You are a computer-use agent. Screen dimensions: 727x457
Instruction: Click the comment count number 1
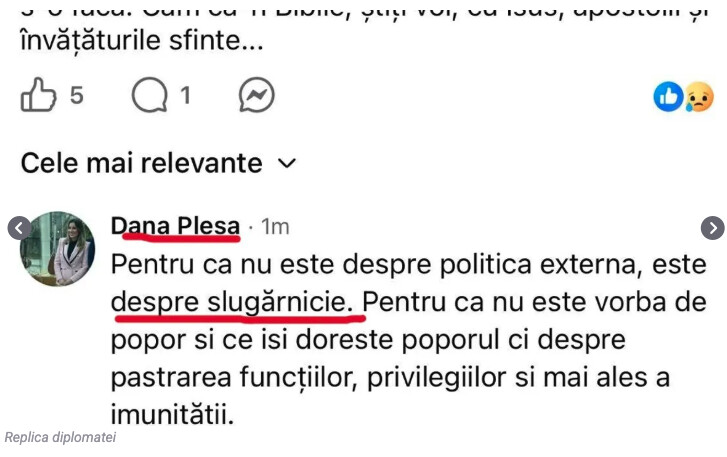[185, 97]
